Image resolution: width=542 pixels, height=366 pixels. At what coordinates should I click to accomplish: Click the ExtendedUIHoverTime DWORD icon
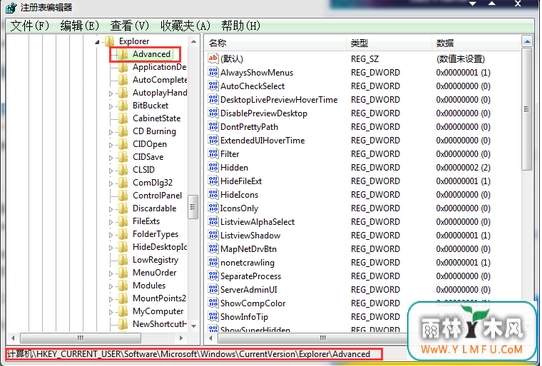pyautogui.click(x=213, y=140)
